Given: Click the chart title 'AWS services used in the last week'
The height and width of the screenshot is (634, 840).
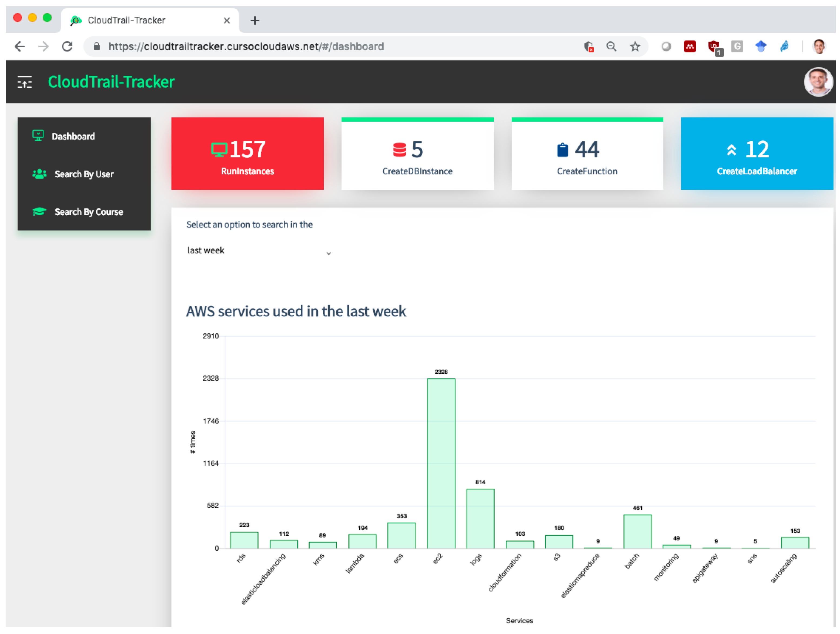Looking at the screenshot, I should point(296,311).
